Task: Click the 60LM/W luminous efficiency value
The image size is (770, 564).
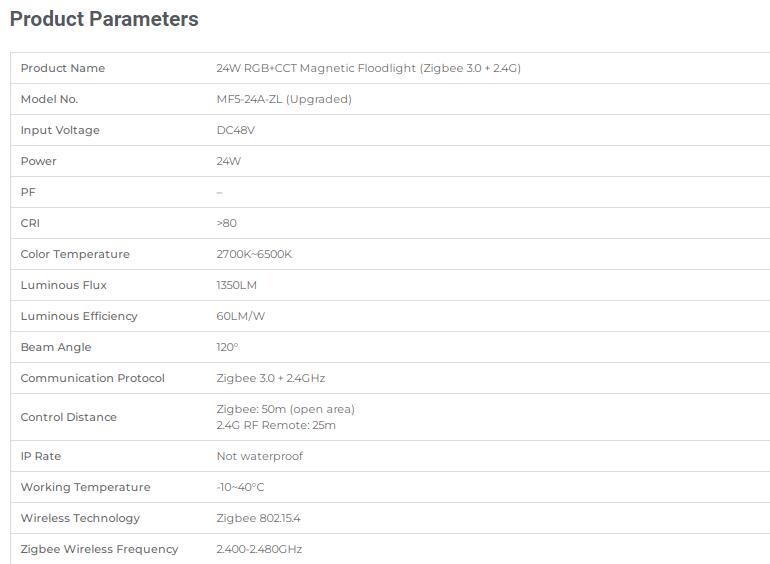Action: click(x=240, y=316)
